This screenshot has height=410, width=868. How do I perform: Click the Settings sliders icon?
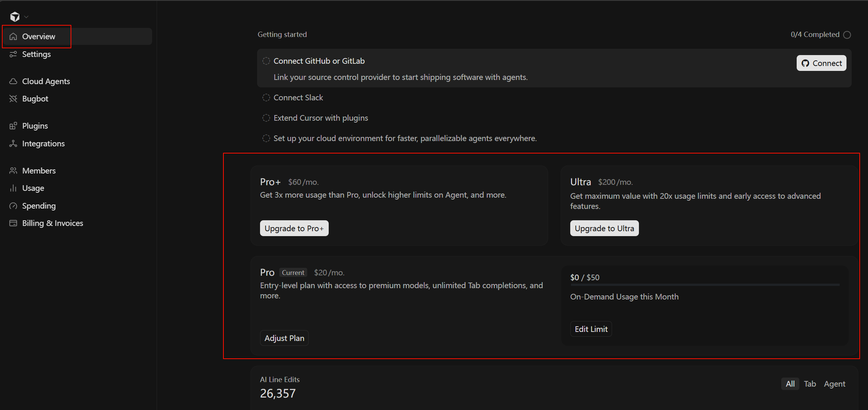coord(13,54)
